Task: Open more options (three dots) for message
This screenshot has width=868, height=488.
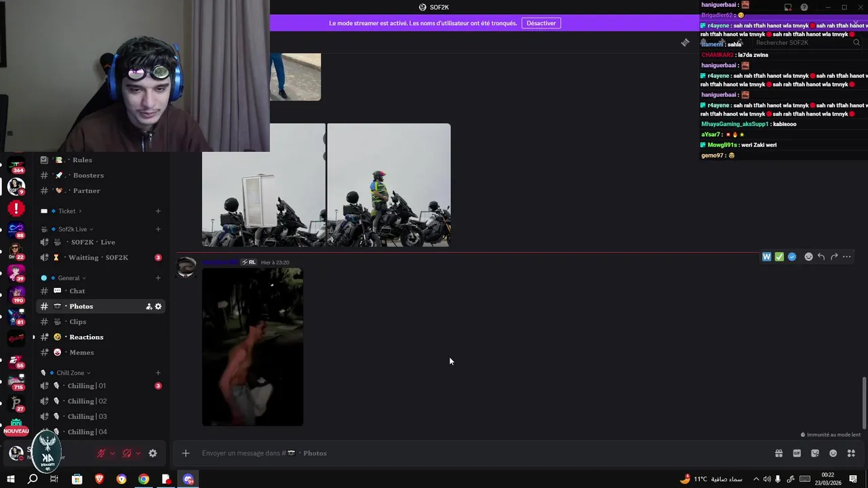Action: coord(847,257)
